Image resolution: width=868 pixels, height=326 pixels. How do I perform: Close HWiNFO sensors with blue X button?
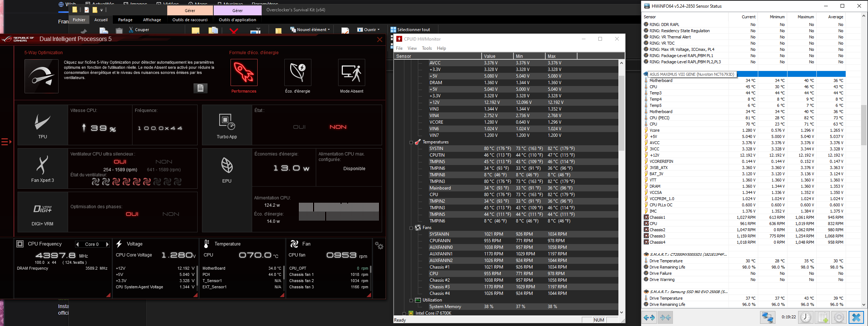(x=856, y=317)
